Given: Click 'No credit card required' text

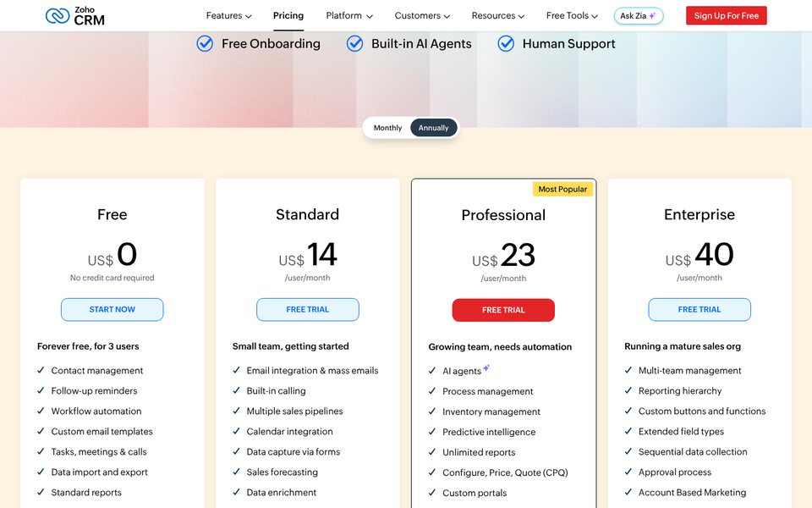Looking at the screenshot, I should click(x=112, y=278).
